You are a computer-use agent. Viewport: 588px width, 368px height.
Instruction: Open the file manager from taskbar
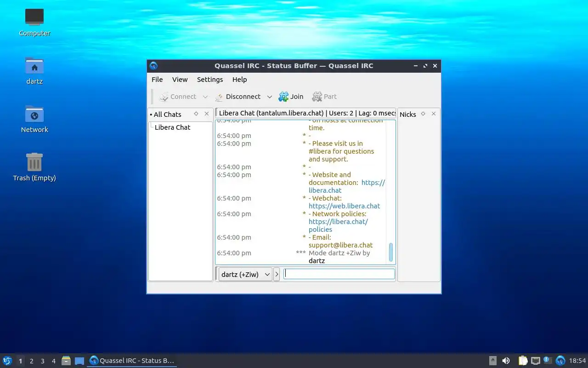66,361
